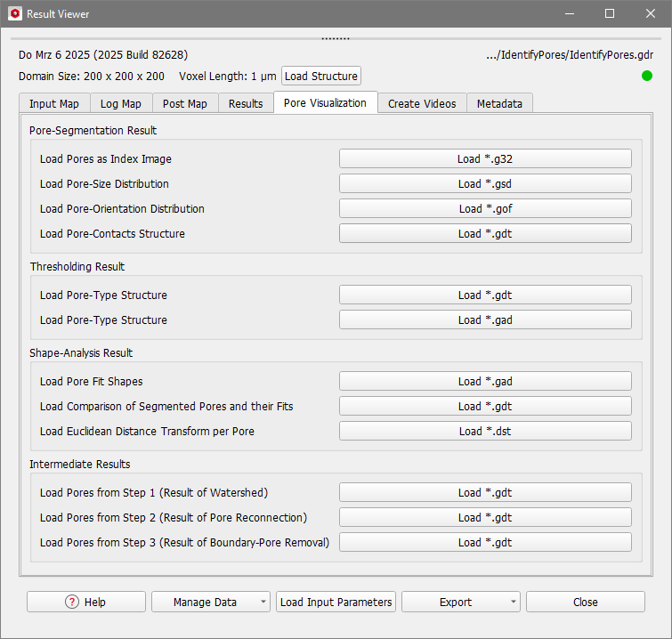Go to the Results tab
Image resolution: width=672 pixels, height=639 pixels.
pos(246,103)
